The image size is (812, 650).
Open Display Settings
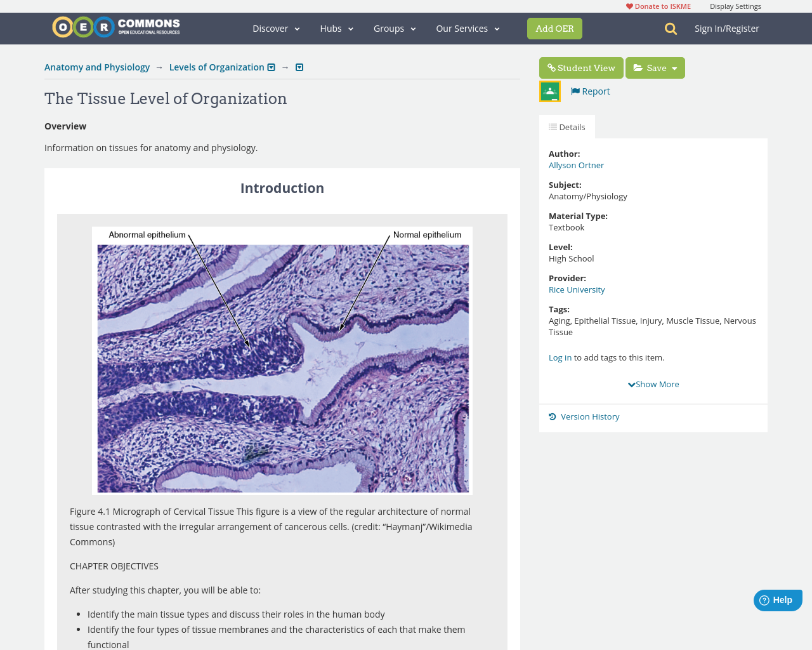tap(735, 6)
